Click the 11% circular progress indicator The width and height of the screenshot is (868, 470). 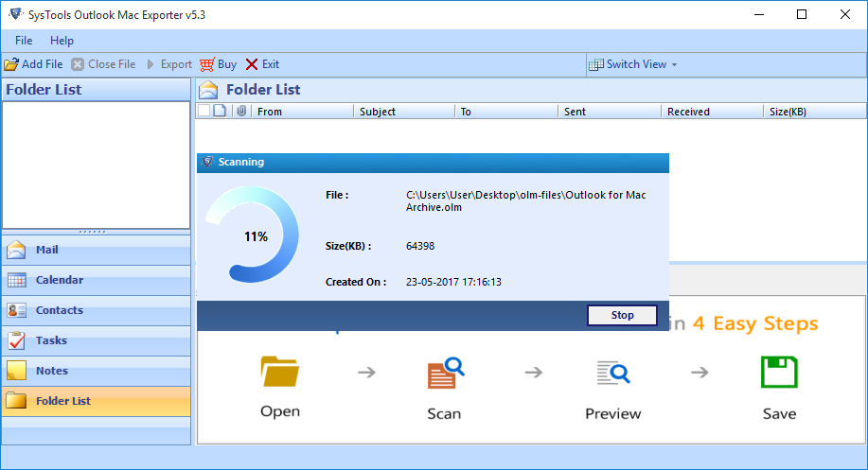click(x=254, y=236)
